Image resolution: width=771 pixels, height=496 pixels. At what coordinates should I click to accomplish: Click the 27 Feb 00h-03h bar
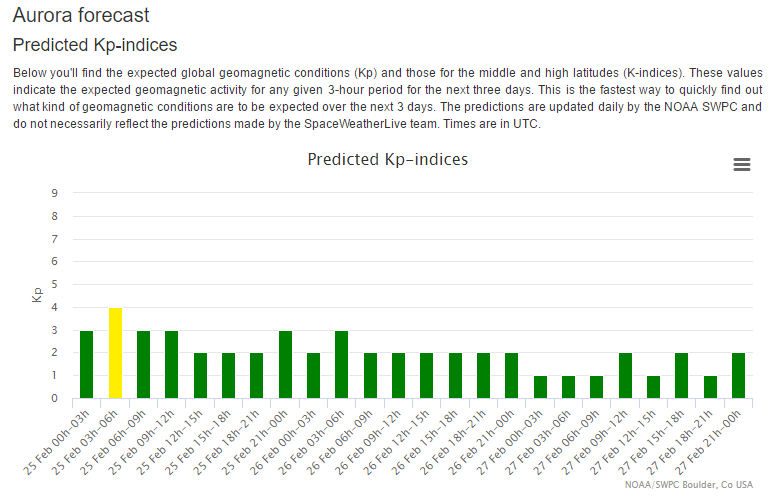540,387
